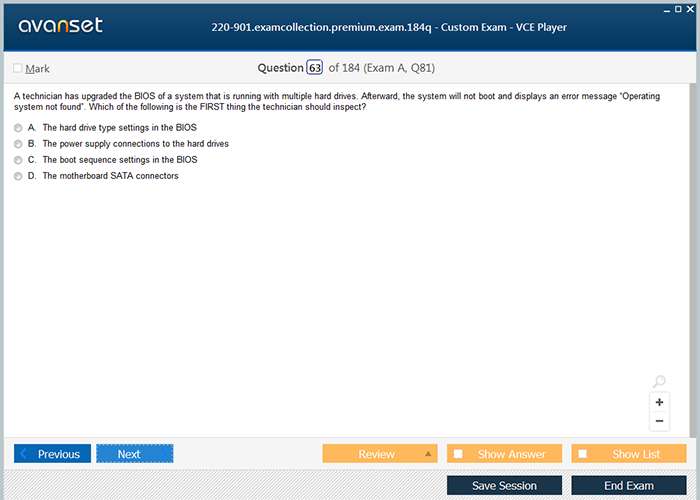This screenshot has width=700, height=500.
Task: Zoom in with the plus button
Action: [x=659, y=402]
